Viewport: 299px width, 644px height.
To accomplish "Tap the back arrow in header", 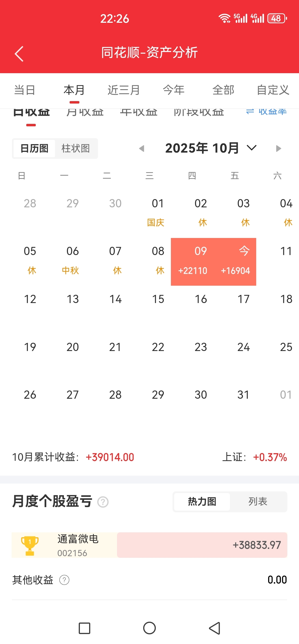I will point(19,54).
